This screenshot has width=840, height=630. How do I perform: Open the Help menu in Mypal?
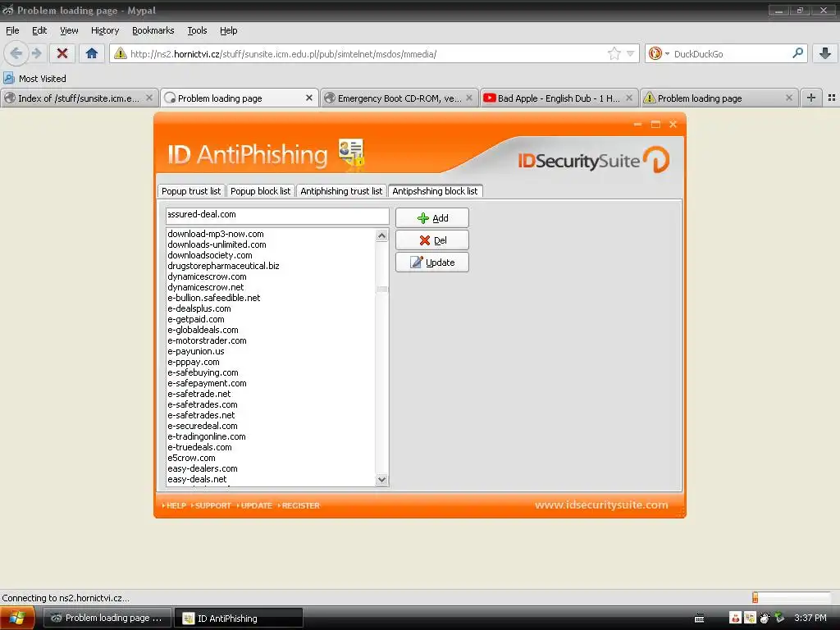[x=228, y=30]
